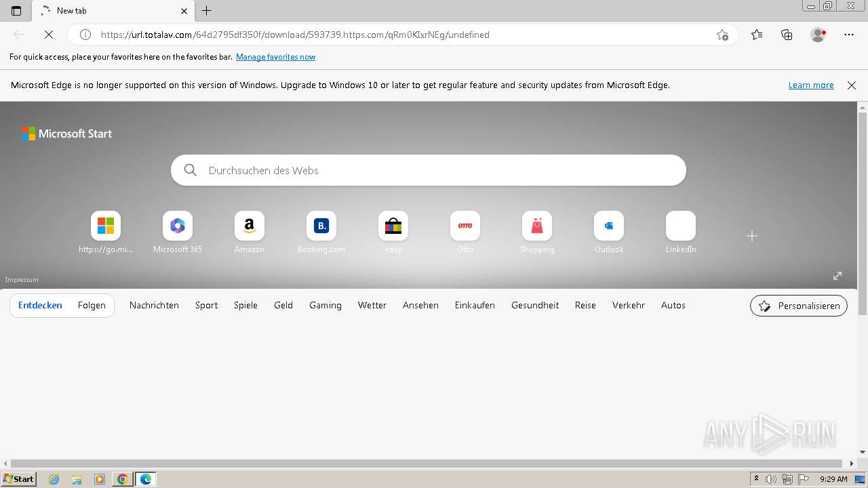Stop loading the page
868x488 pixels.
coord(49,35)
